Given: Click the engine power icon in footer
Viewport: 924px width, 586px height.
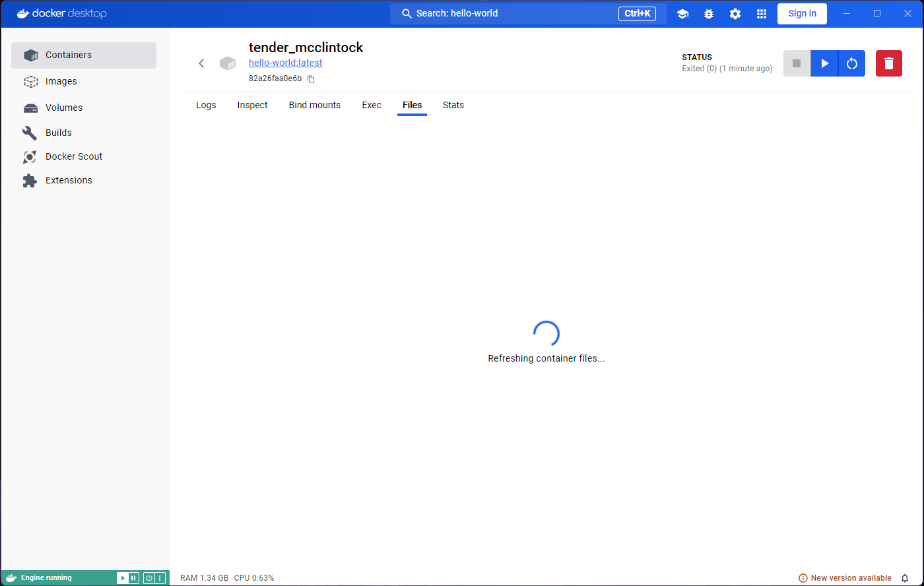Looking at the screenshot, I should click(149, 578).
